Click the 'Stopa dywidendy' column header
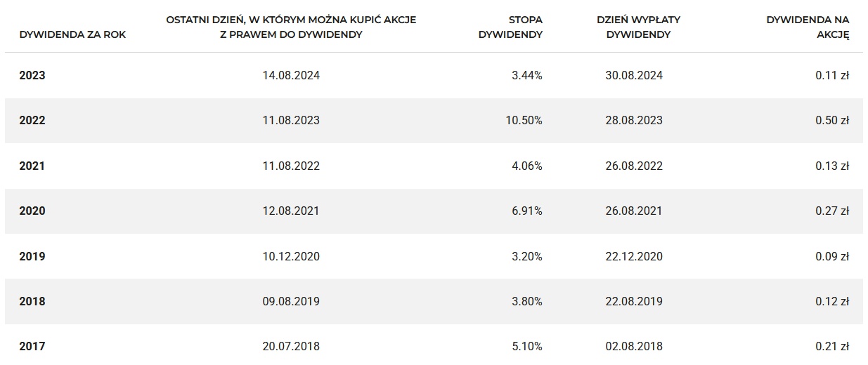This screenshot has height=365, width=868. (510, 27)
